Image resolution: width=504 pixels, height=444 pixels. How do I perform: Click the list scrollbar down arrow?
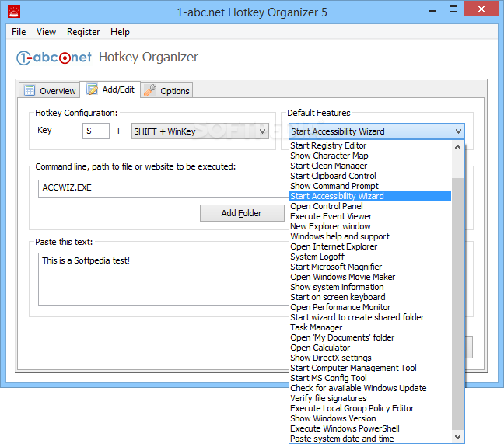tap(457, 436)
